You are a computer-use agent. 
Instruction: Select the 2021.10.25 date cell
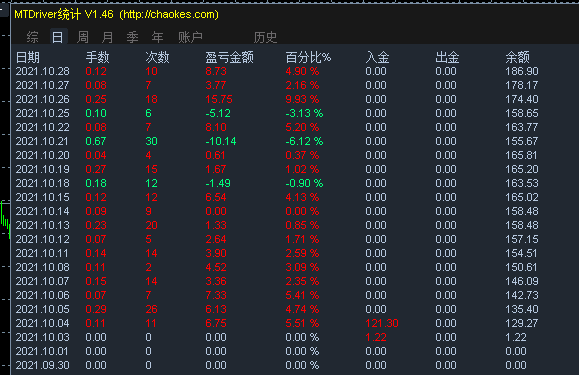(x=42, y=113)
